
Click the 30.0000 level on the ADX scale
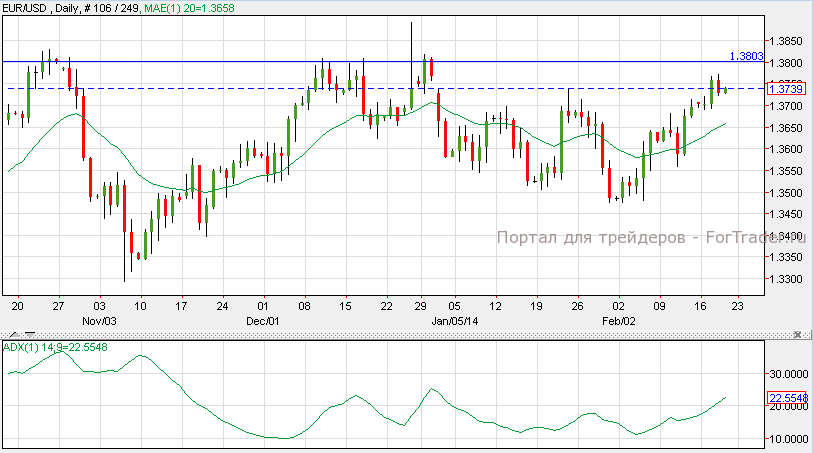[x=787, y=372]
